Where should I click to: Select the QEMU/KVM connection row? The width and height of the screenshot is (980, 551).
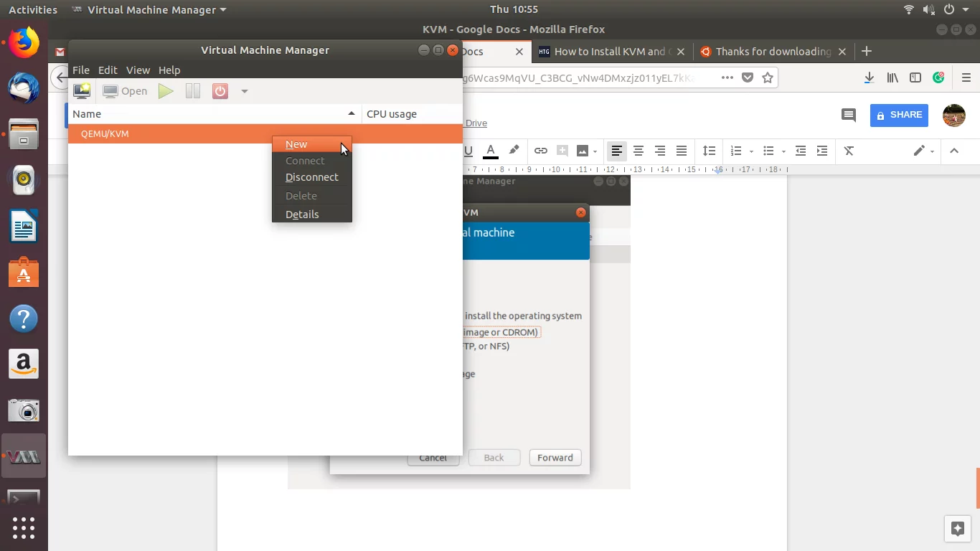click(x=265, y=133)
